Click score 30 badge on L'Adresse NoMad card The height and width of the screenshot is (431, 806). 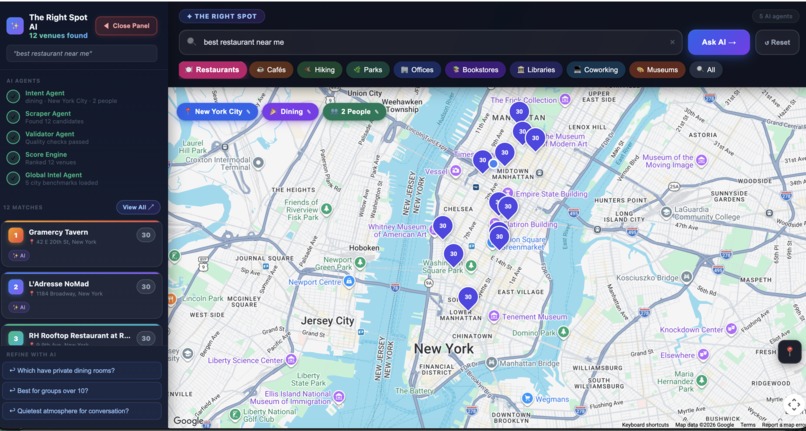coord(146,287)
